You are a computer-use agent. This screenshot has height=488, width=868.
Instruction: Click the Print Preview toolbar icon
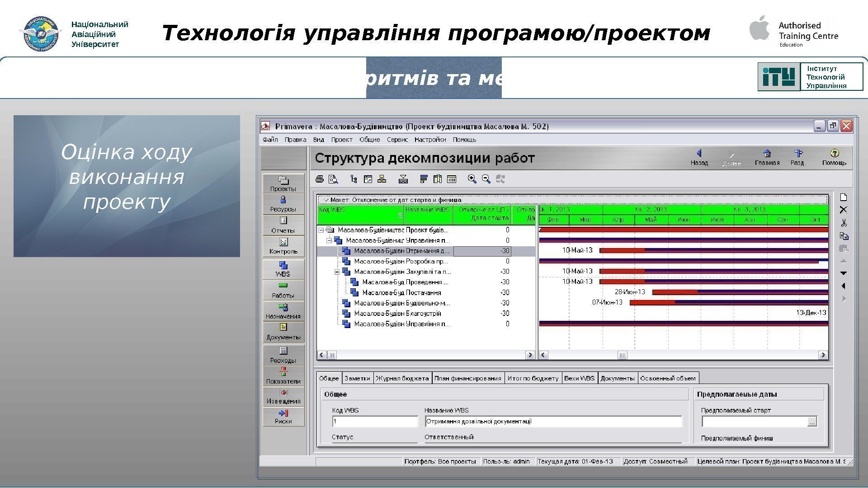click(333, 179)
